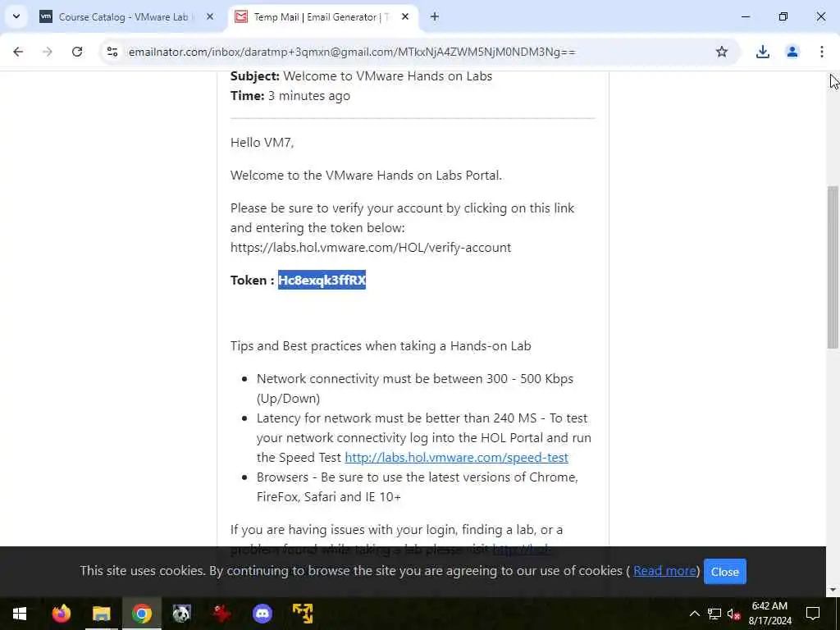Bookmark this page with the star icon
Image resolution: width=840 pixels, height=630 pixels.
coord(722,52)
